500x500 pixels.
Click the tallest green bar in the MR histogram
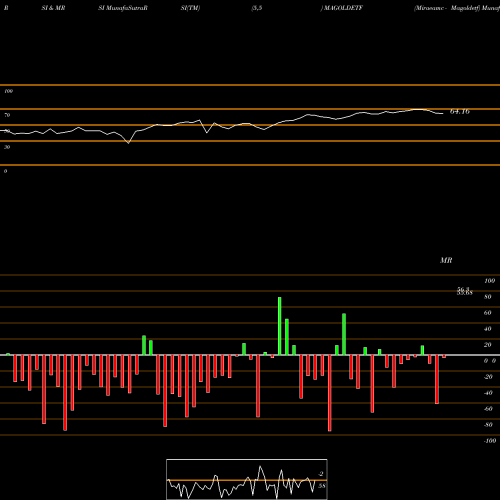pos(279,326)
